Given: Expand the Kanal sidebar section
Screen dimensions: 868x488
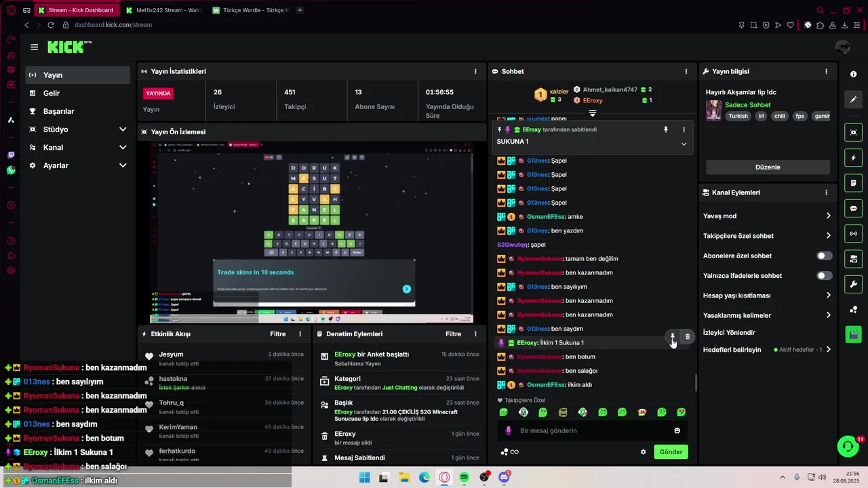Looking at the screenshot, I should 123,147.
